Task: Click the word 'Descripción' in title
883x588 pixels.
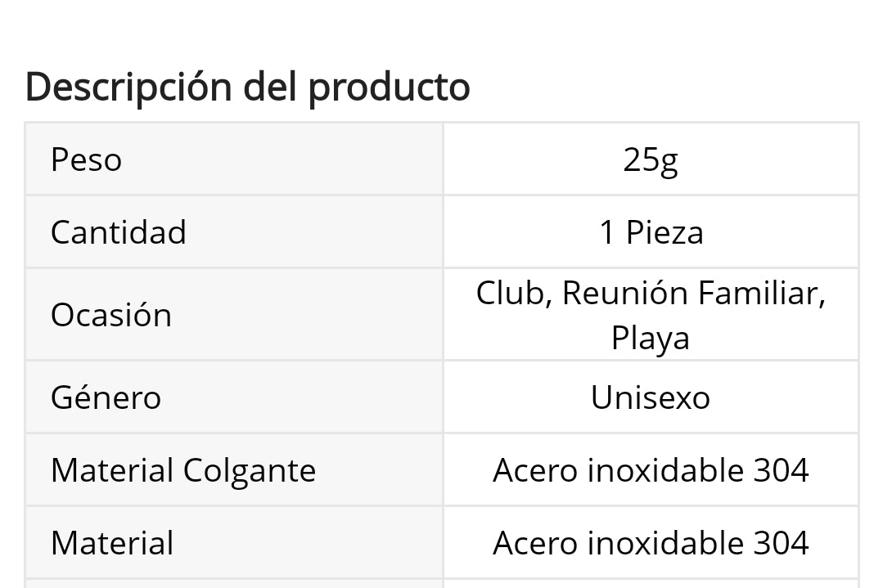Action: coord(128,88)
